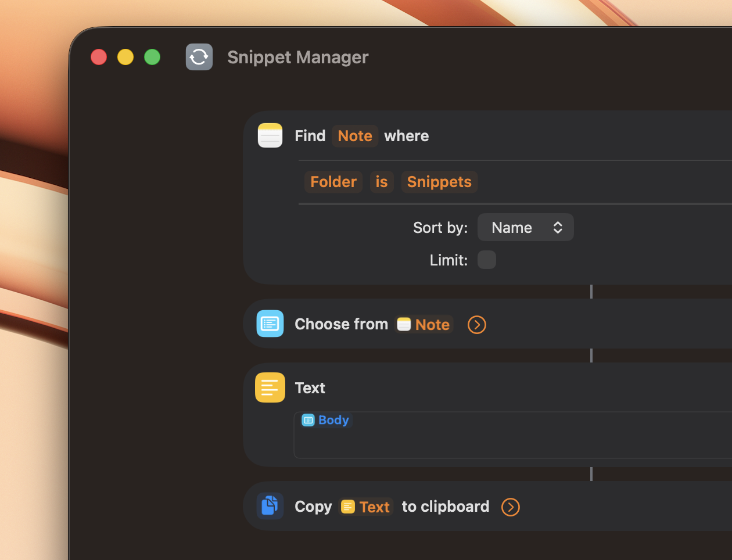
Task: Click the 'Copy' action label
Action: pos(313,507)
